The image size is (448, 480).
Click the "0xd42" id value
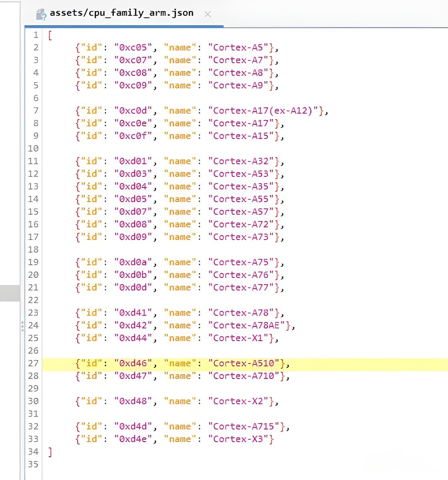tap(133, 326)
